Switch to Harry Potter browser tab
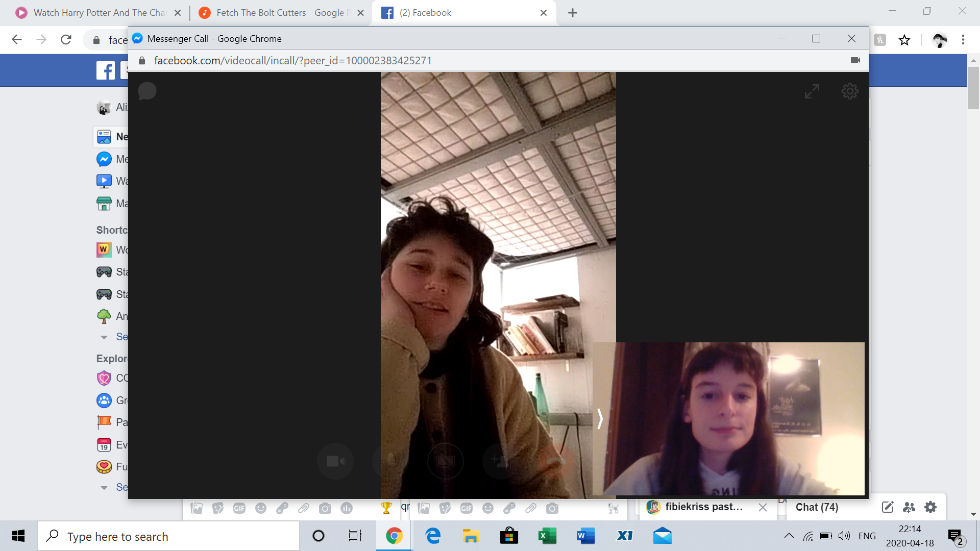Image resolution: width=980 pixels, height=551 pixels. pyautogui.click(x=100, y=13)
